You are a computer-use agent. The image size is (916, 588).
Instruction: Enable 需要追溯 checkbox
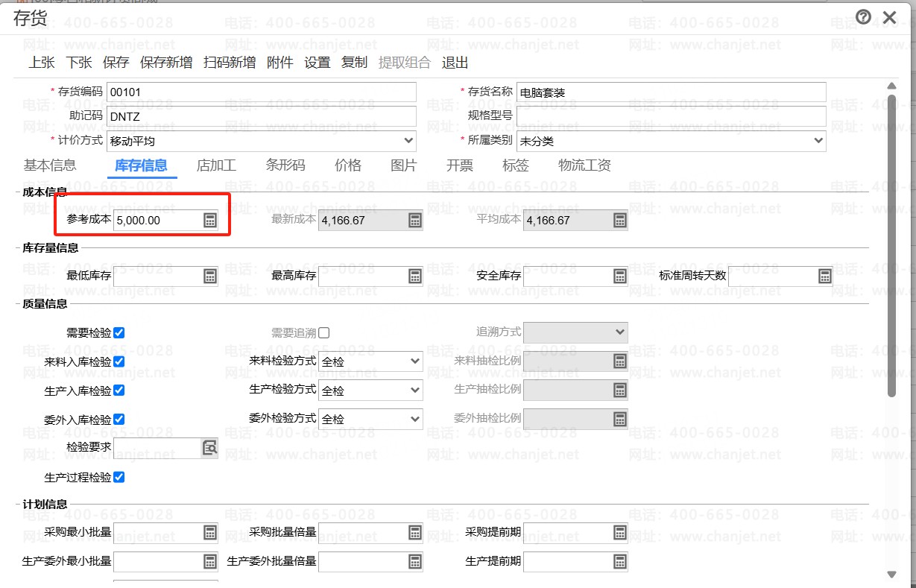tap(323, 332)
